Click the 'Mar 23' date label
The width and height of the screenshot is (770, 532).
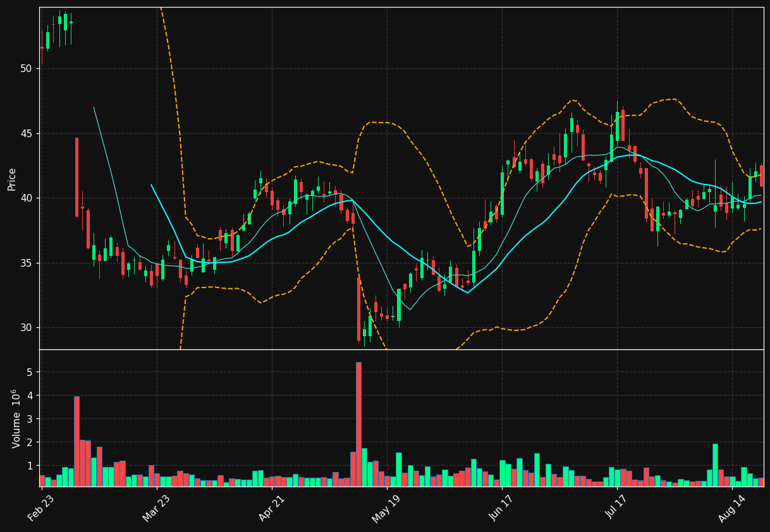pos(156,509)
